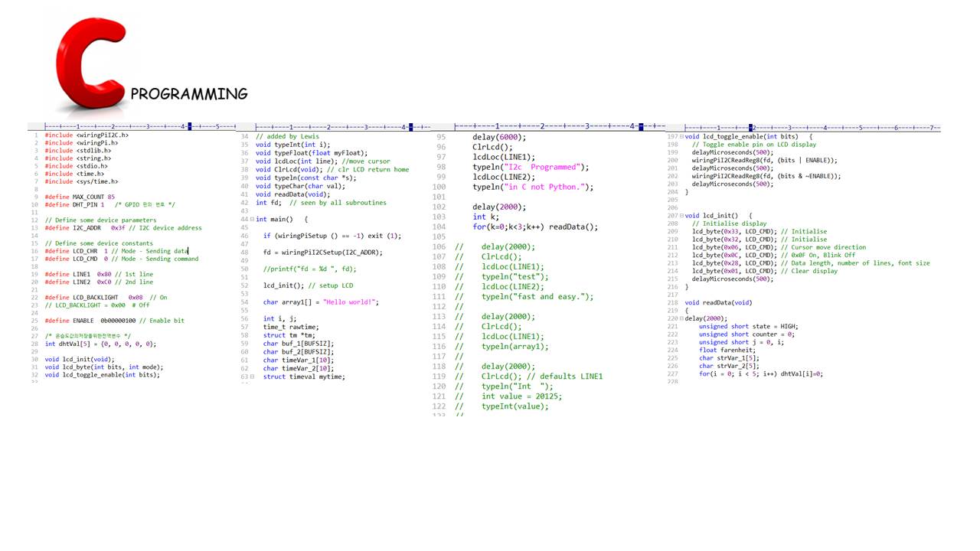Viewport: 980px width, 551px height.
Task: Toggle fold marker beside struct timeval mytime
Action: coord(252,377)
